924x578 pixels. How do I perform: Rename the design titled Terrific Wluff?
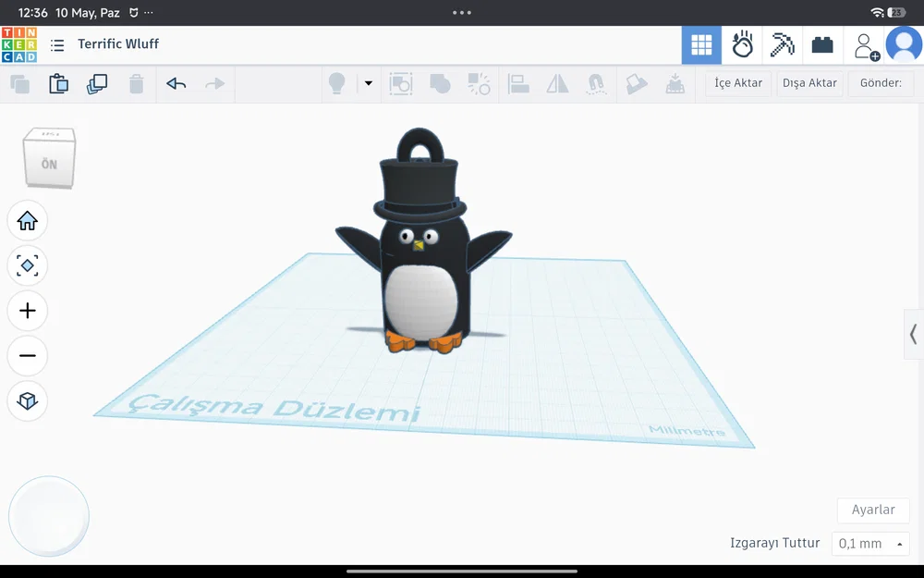[118, 43]
